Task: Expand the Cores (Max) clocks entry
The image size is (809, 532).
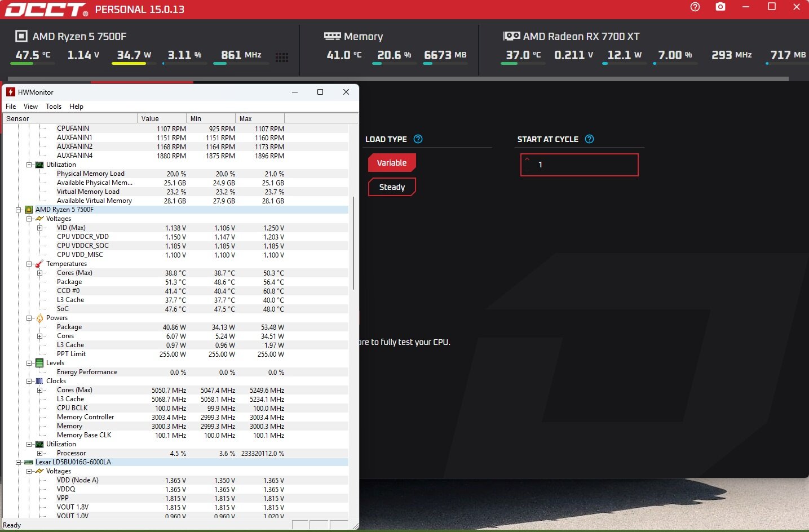Action: (39, 390)
